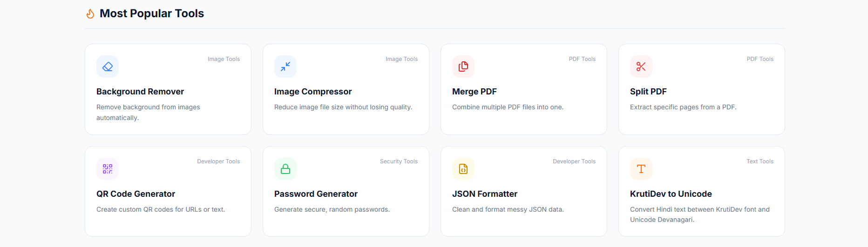Viewport: 868px width, 247px height.
Task: Click the flame icon beside Most Popular Tools
Action: click(90, 14)
